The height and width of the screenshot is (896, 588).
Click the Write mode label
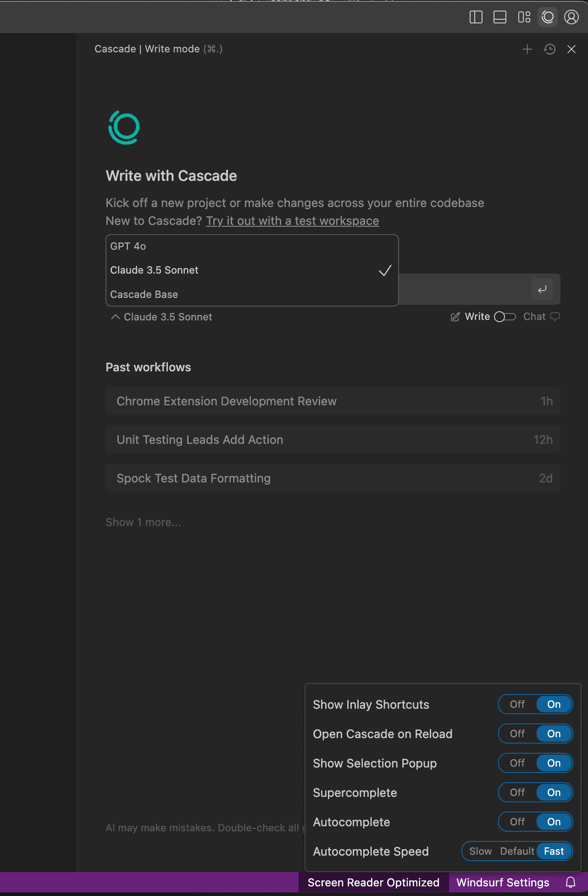point(477,317)
